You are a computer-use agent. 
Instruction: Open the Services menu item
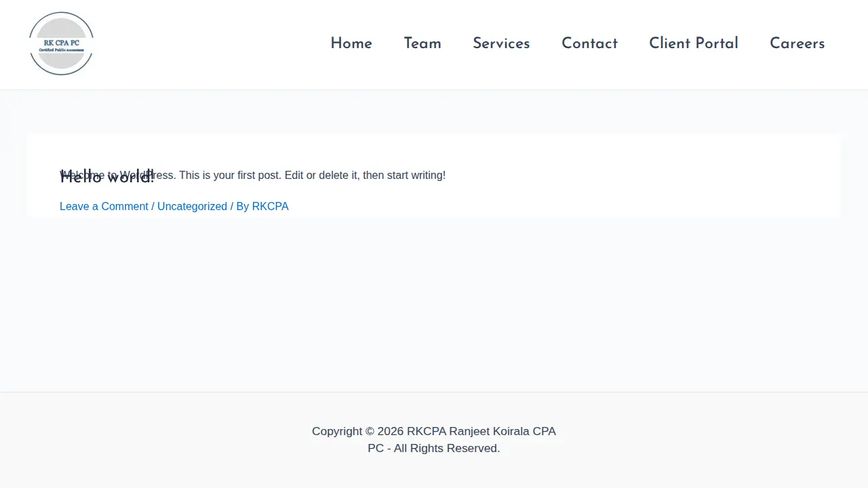[x=501, y=43]
